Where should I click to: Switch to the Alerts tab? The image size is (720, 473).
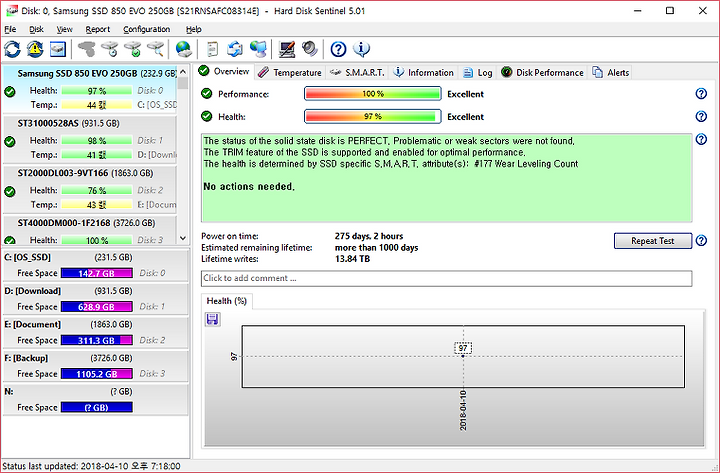(x=611, y=72)
